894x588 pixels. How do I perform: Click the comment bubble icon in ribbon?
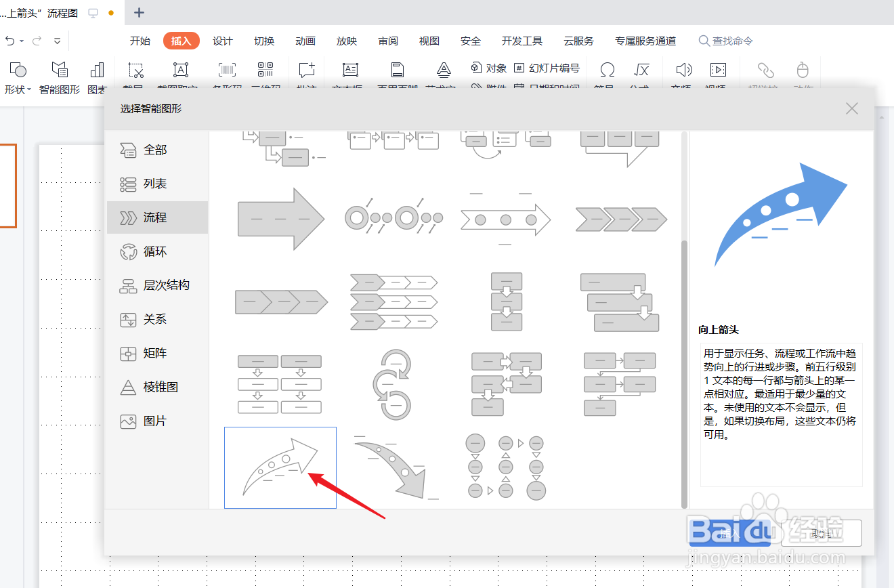click(x=307, y=69)
